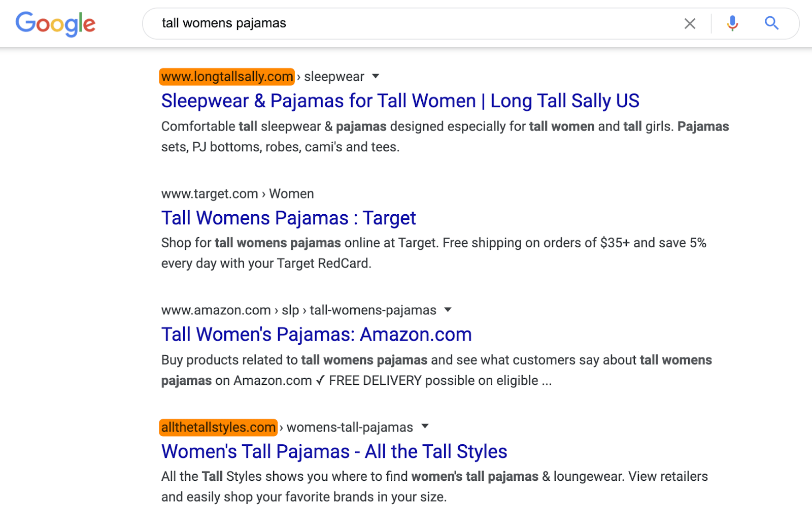
Task: Click the highlighted www.longtallsally.com URL
Action: coord(226,77)
